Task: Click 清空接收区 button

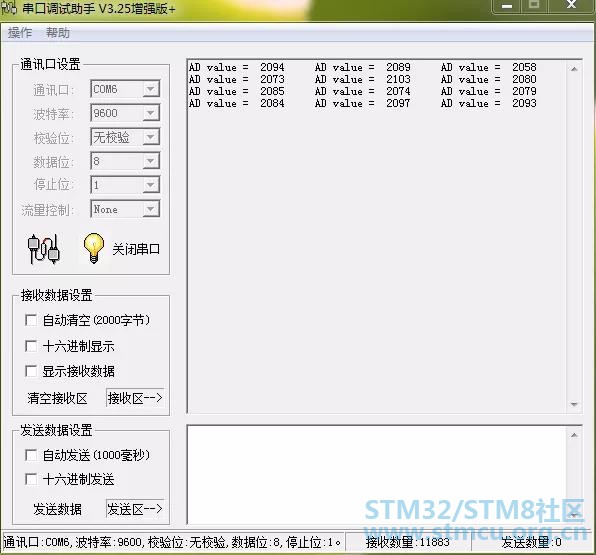Action: click(x=57, y=398)
